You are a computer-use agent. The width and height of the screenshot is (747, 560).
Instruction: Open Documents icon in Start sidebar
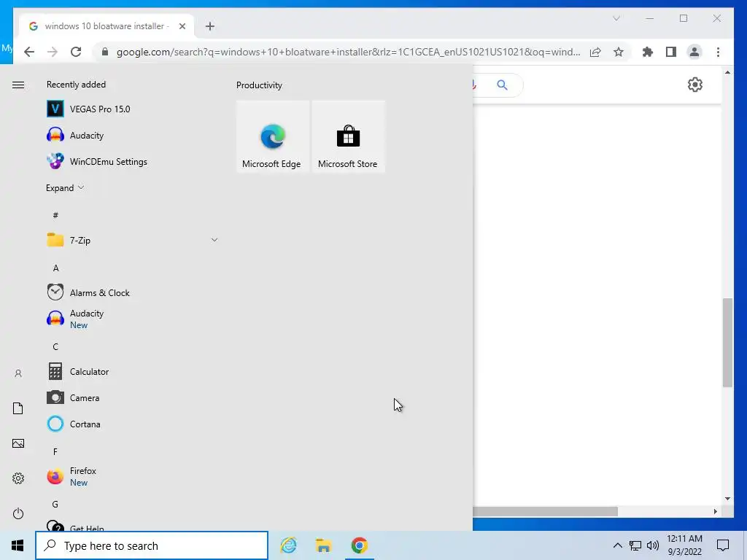pyautogui.click(x=18, y=408)
